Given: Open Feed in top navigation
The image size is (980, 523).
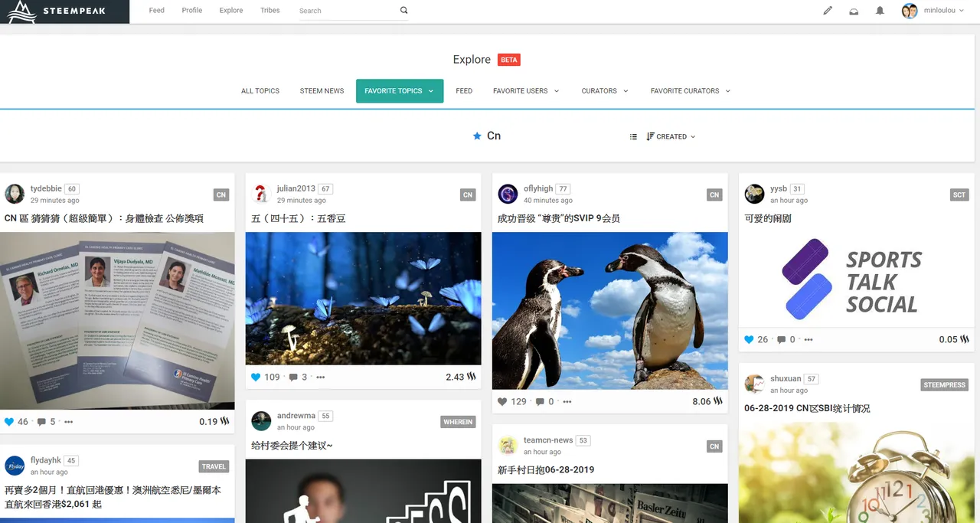Looking at the screenshot, I should [157, 11].
